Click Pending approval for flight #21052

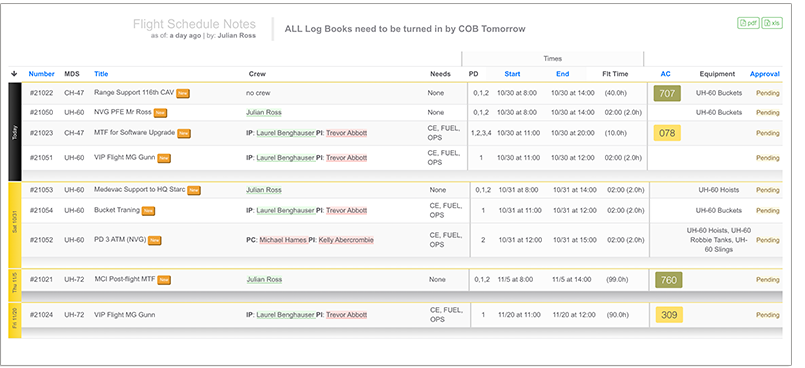pos(768,240)
